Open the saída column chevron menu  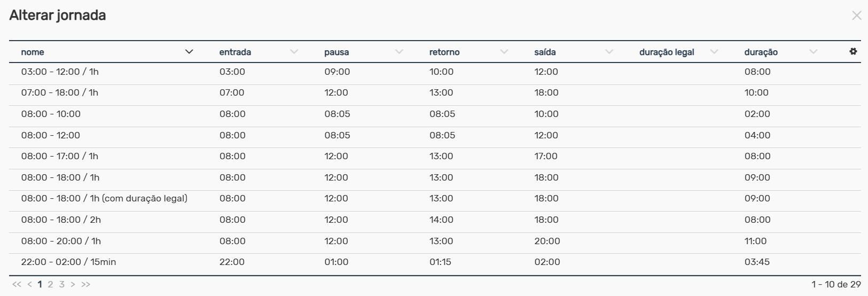pyautogui.click(x=609, y=52)
